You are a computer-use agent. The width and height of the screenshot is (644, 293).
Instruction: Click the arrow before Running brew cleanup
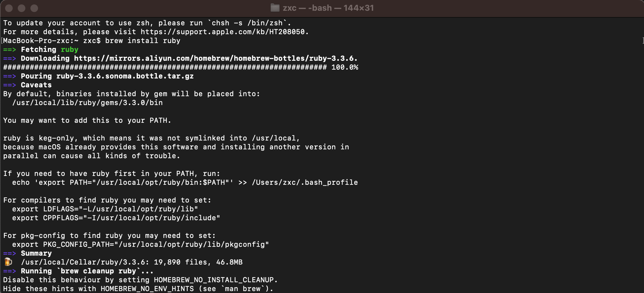(x=10, y=271)
